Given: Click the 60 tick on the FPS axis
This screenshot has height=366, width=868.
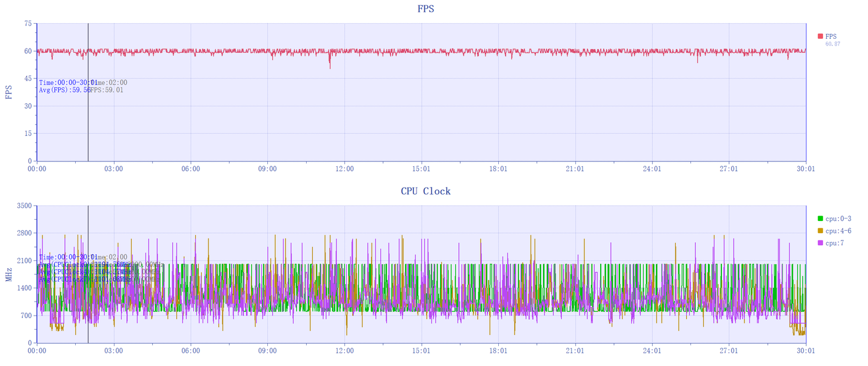Looking at the screenshot, I should click(x=28, y=51).
